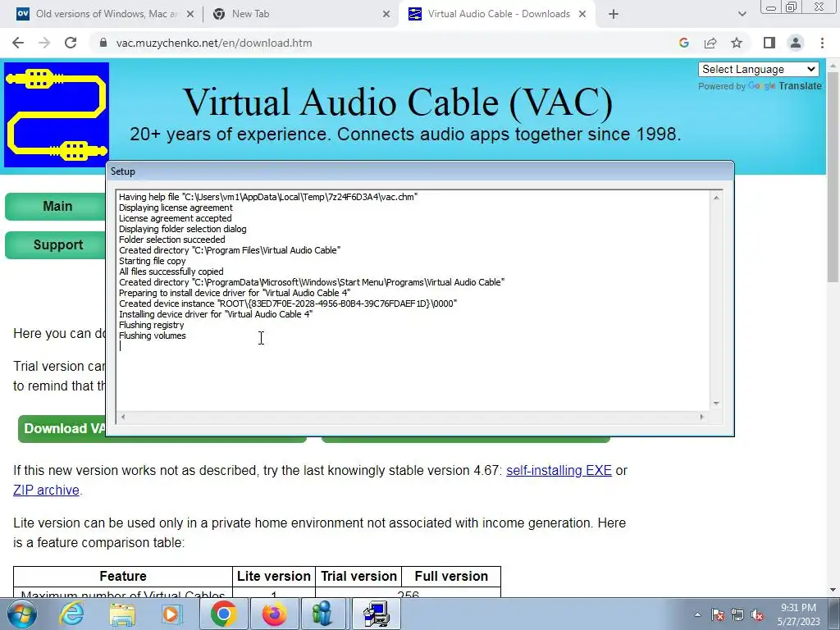Open Windows Explorer folder from taskbar

coord(122,614)
